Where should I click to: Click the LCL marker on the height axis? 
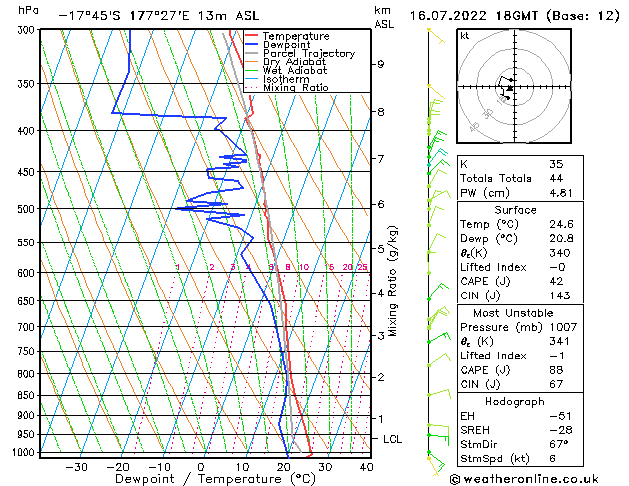pos(394,439)
